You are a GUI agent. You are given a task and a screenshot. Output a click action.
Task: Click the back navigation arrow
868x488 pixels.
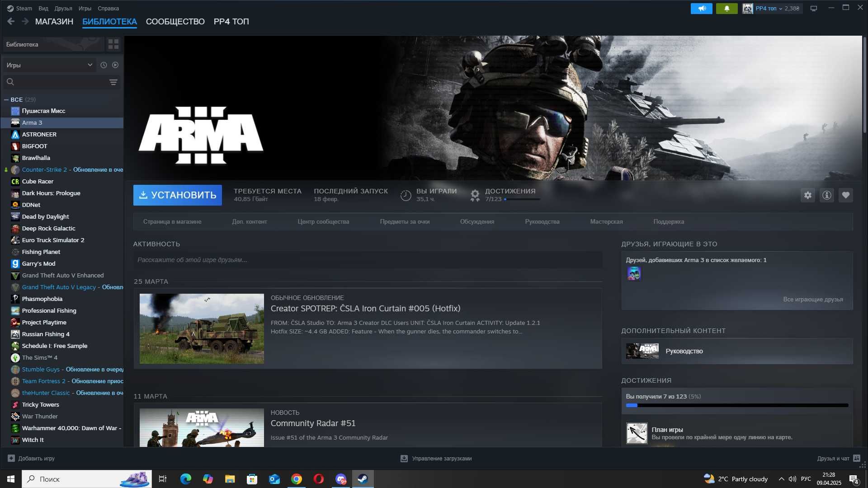[x=11, y=21]
